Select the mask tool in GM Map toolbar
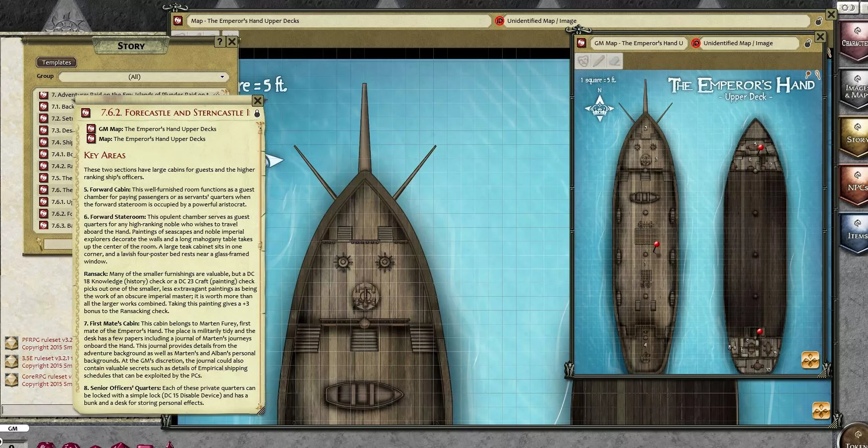Image resolution: width=868 pixels, height=448 pixels. (583, 61)
